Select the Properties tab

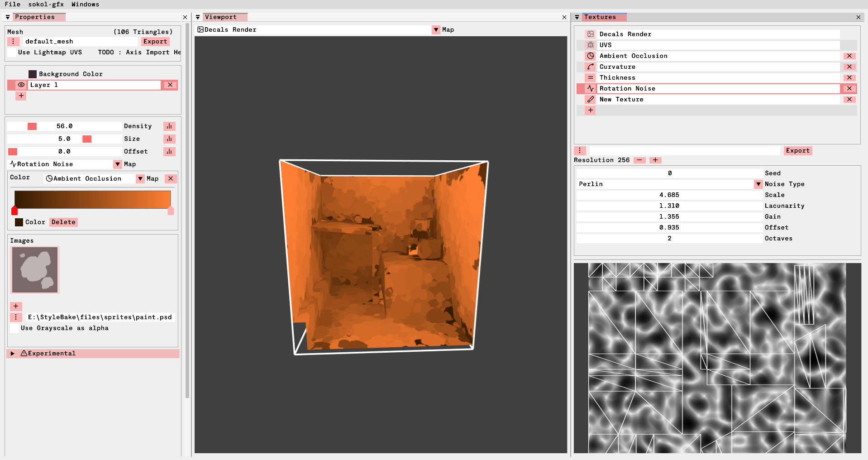39,17
